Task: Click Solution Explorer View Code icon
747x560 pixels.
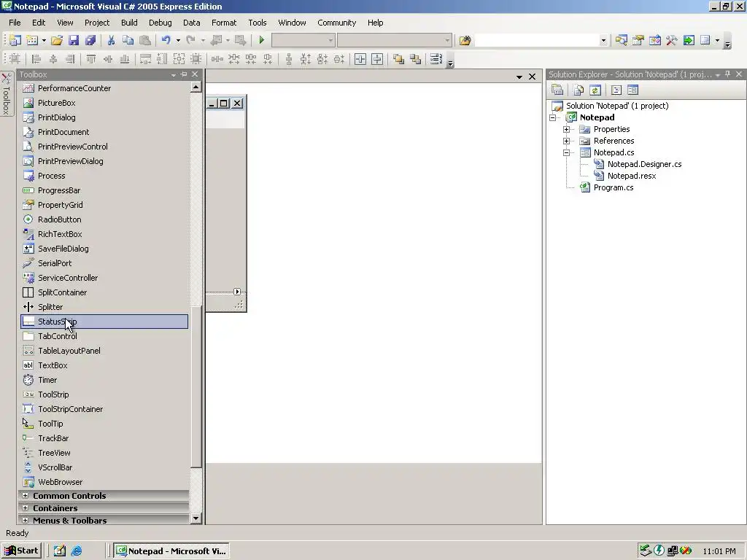Action: (616, 90)
